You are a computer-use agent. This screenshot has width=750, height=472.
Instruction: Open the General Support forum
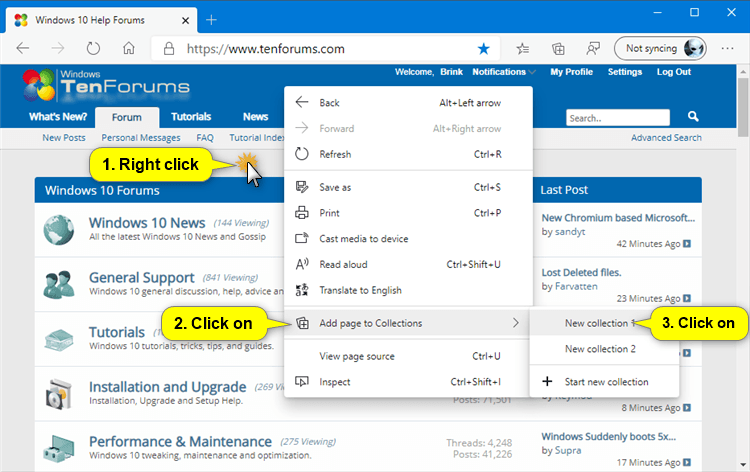click(142, 278)
